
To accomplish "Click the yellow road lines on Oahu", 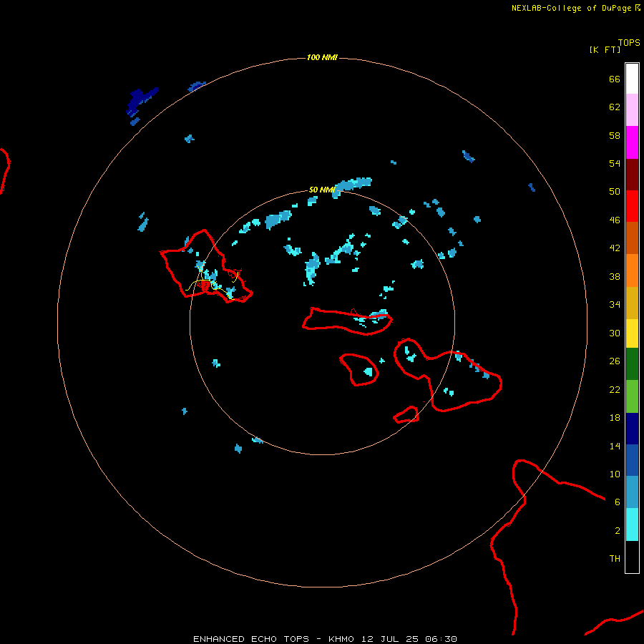I will click(212, 283).
